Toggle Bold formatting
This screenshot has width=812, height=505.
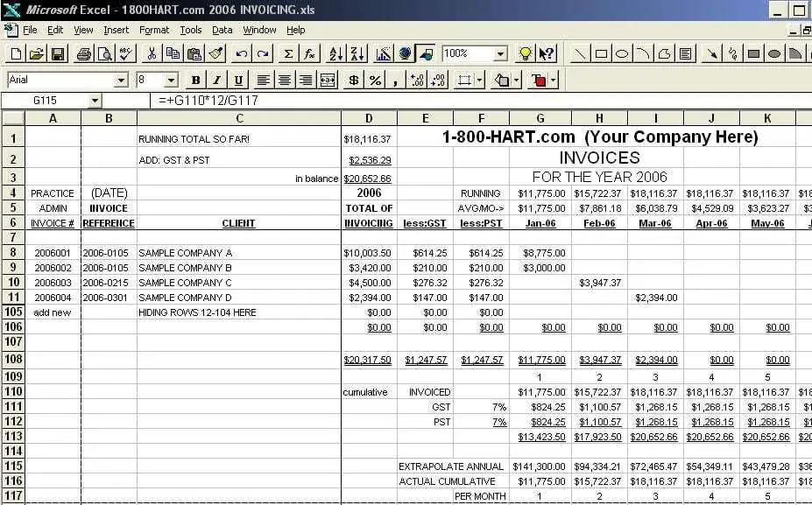point(195,81)
